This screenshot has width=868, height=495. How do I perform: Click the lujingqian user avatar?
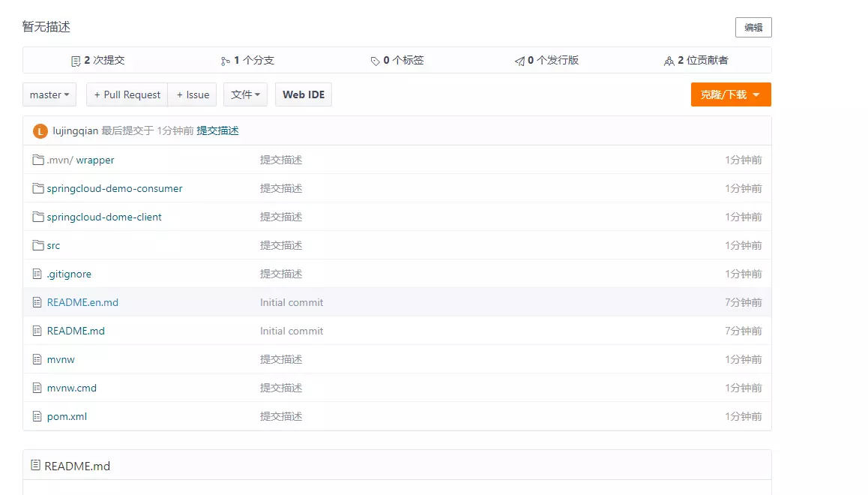(x=40, y=131)
